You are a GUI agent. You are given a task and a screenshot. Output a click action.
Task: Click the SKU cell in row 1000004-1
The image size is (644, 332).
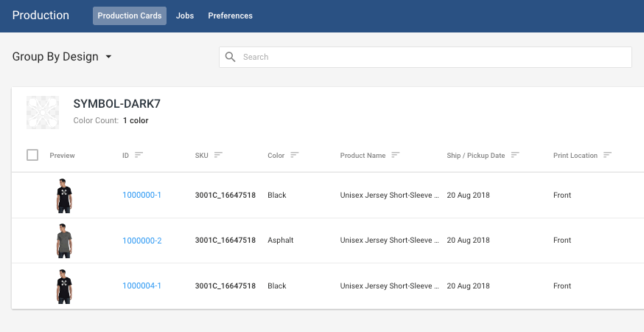[225, 286]
